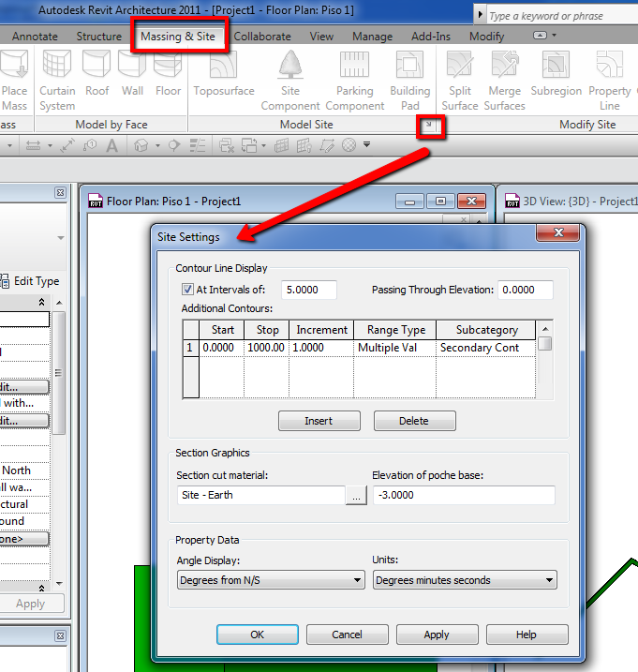638x672 pixels.
Task: Select the '1000.00' Stop cell
Action: (x=266, y=348)
